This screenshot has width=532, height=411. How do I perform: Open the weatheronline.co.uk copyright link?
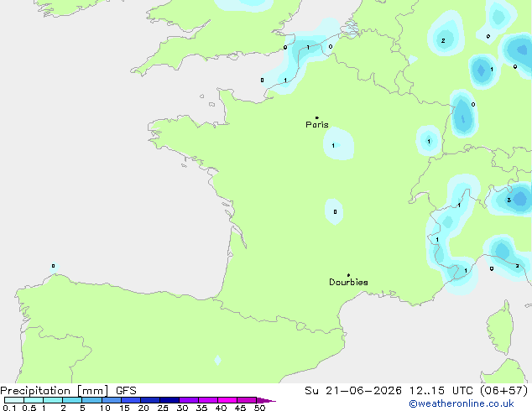click(x=462, y=403)
